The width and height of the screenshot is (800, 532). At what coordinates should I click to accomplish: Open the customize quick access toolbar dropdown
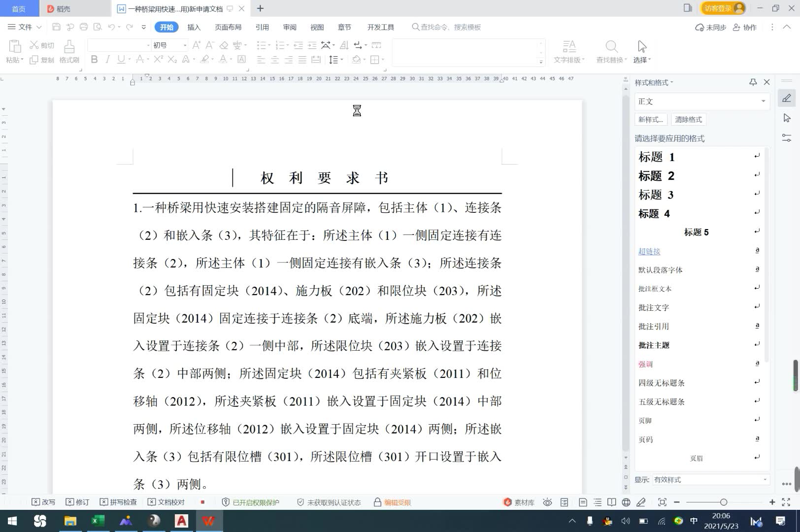pyautogui.click(x=144, y=27)
